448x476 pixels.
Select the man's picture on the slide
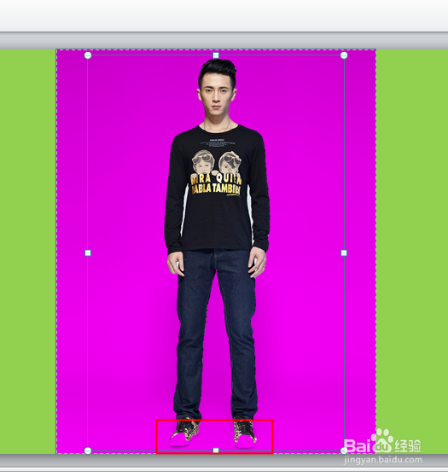216,253
